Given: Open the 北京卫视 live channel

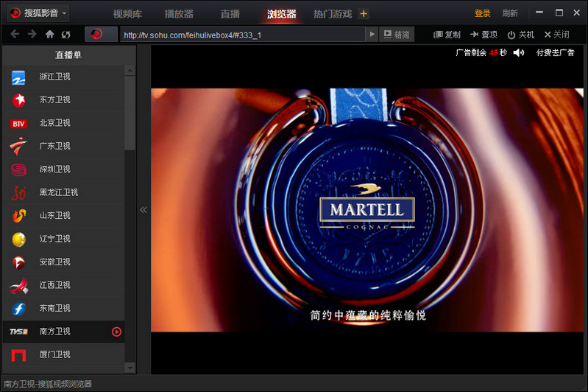Looking at the screenshot, I should point(54,123).
